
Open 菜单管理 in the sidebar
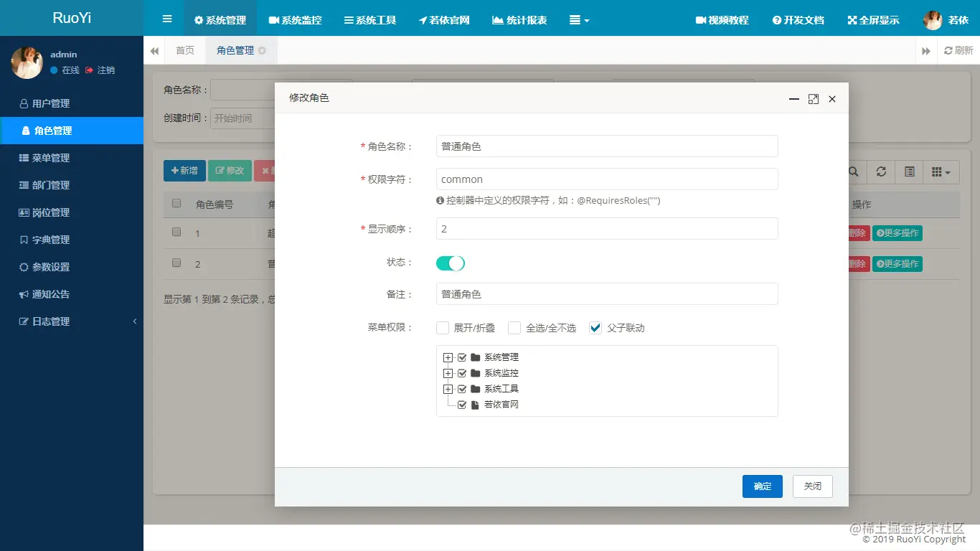click(72, 158)
